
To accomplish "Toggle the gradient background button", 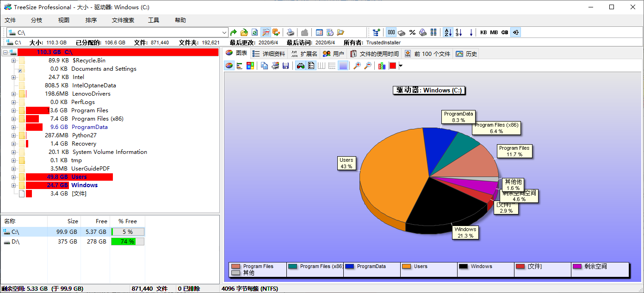I will [x=342, y=66].
